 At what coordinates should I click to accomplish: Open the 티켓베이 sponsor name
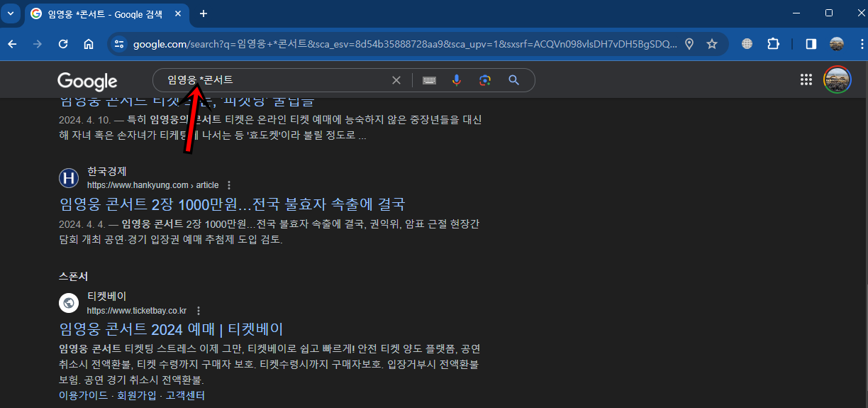click(107, 297)
